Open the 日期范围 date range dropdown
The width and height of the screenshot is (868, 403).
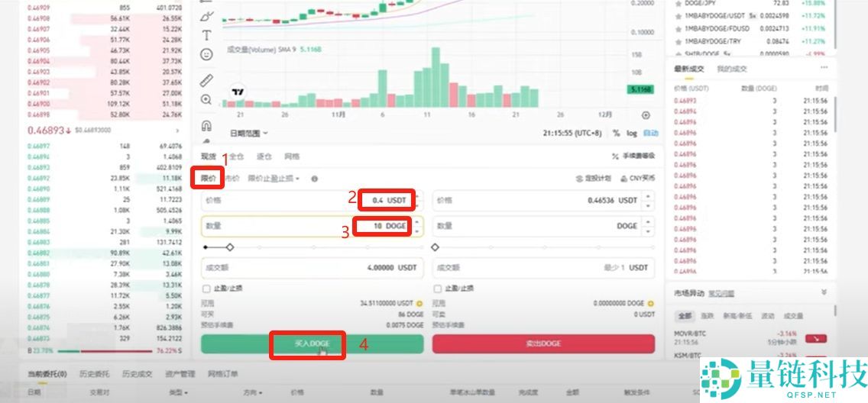click(x=248, y=134)
